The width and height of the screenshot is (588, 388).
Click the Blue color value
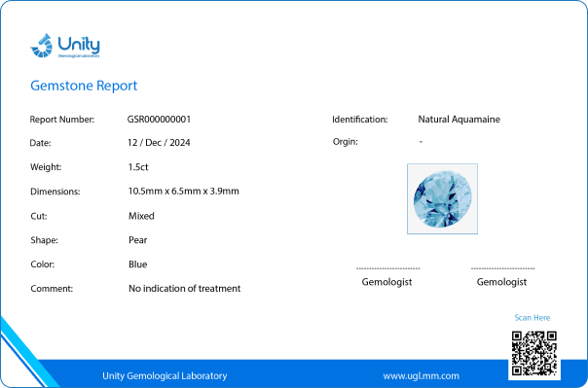point(138,265)
